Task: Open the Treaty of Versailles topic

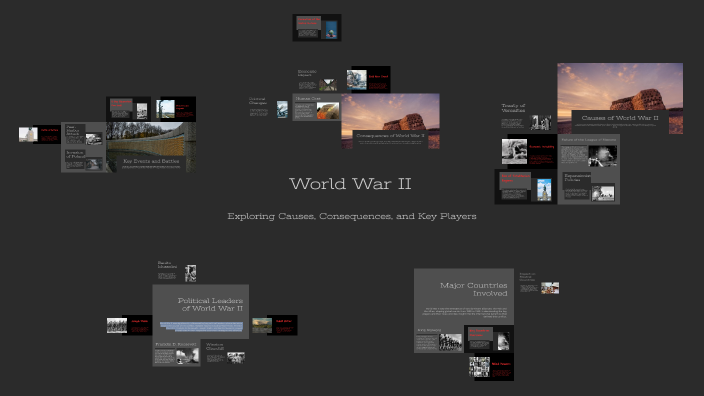Action: click(x=526, y=116)
